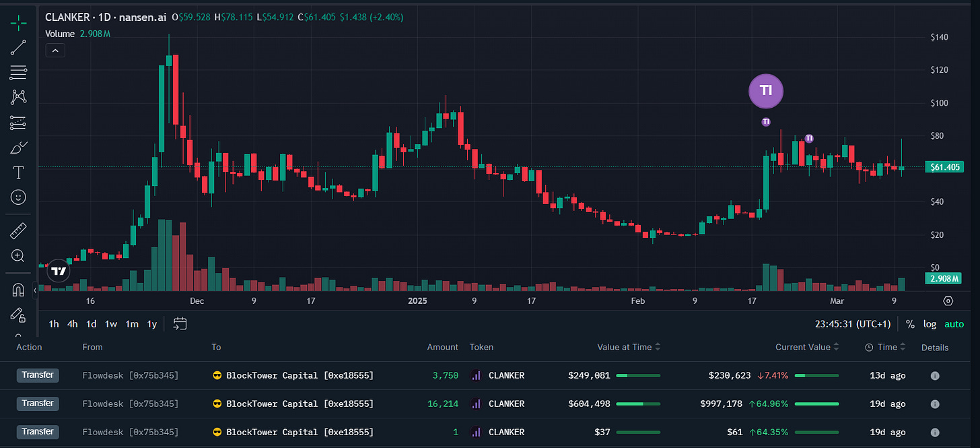Image resolution: width=980 pixels, height=448 pixels.
Task: Click the Amount column header
Action: pos(443,347)
